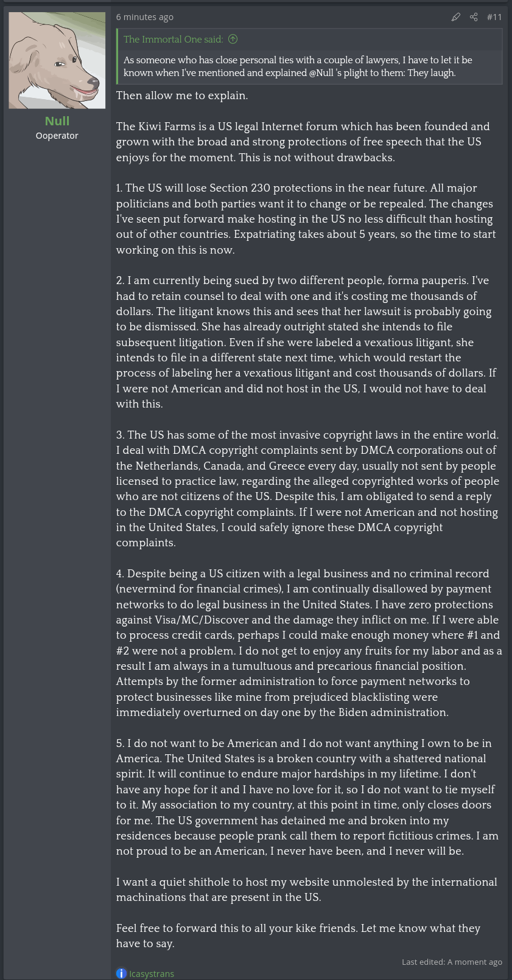
Task: Click the 'Last edited: A moment ago' note
Action: 452,962
